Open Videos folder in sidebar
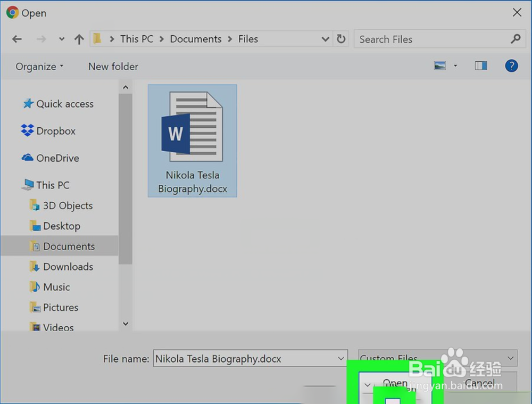This screenshot has height=404, width=532. click(x=52, y=327)
